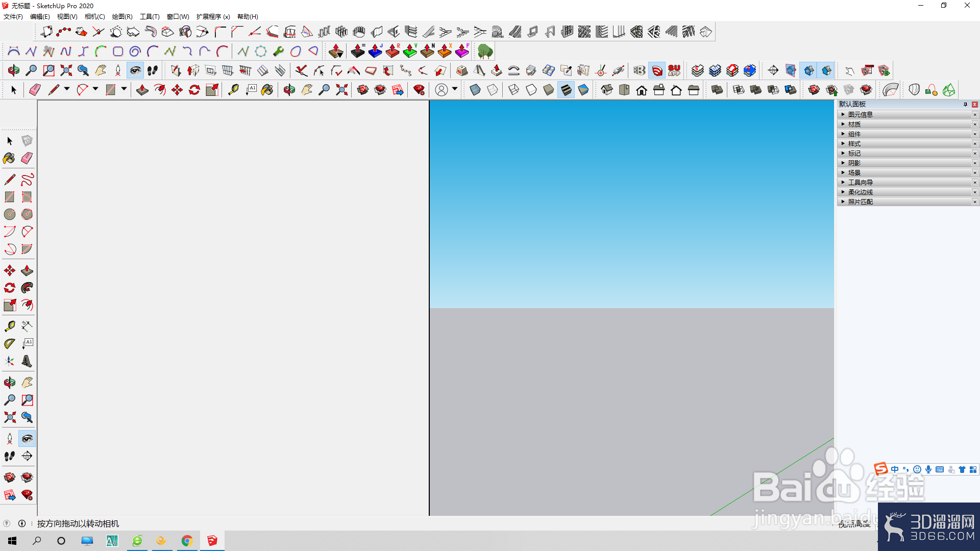Choose the Freehand tool in left toolbar
The height and width of the screenshot is (551, 980).
pyautogui.click(x=27, y=180)
